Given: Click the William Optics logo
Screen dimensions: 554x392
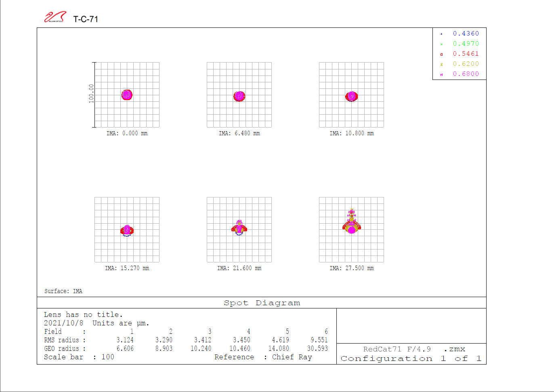Looking at the screenshot, I should (x=55, y=17).
